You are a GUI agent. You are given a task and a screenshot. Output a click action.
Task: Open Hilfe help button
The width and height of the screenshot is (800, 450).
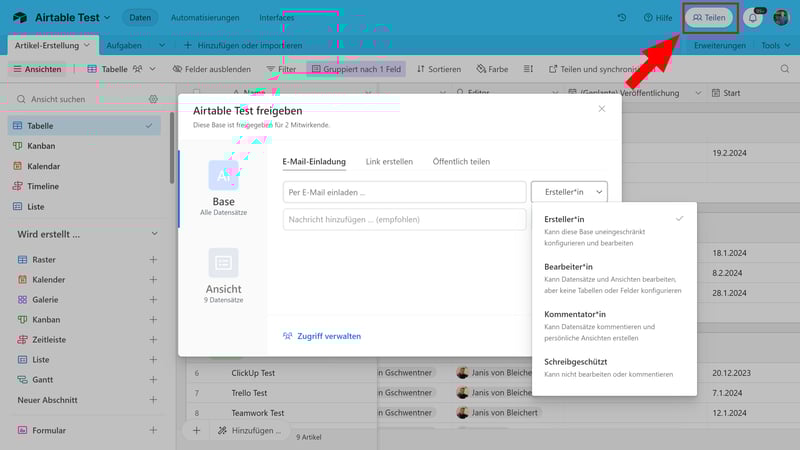(658, 17)
